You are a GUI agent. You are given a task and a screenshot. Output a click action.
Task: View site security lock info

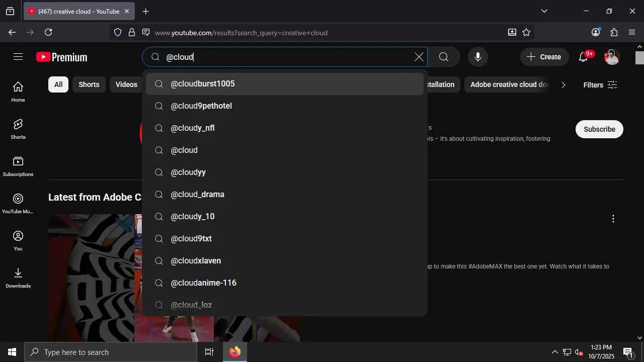132,32
